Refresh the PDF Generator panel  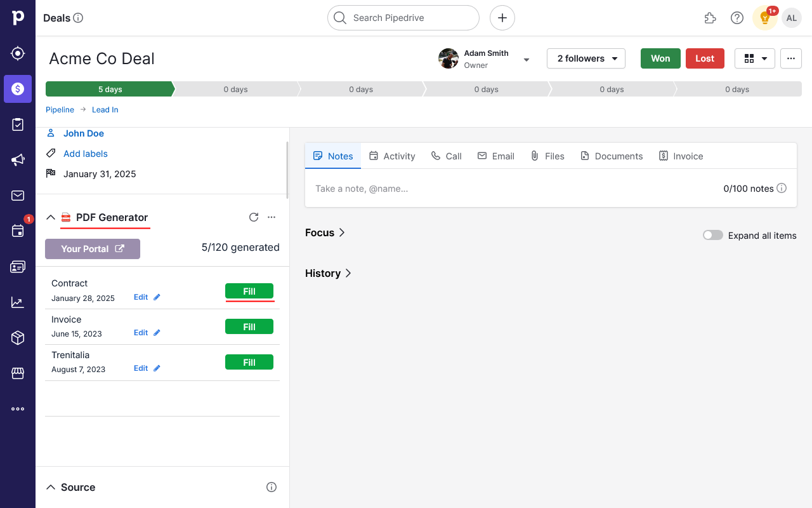click(x=254, y=217)
